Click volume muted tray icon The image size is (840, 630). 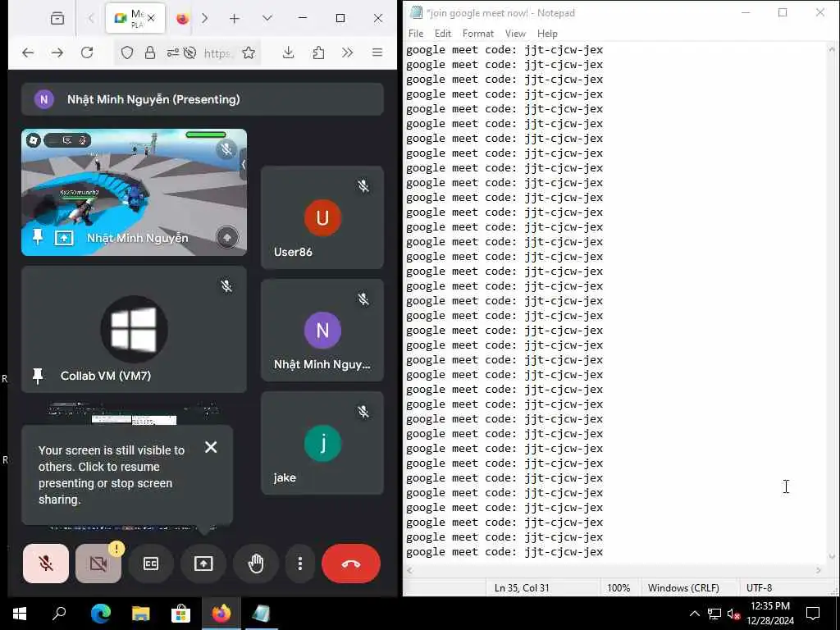pos(733,614)
